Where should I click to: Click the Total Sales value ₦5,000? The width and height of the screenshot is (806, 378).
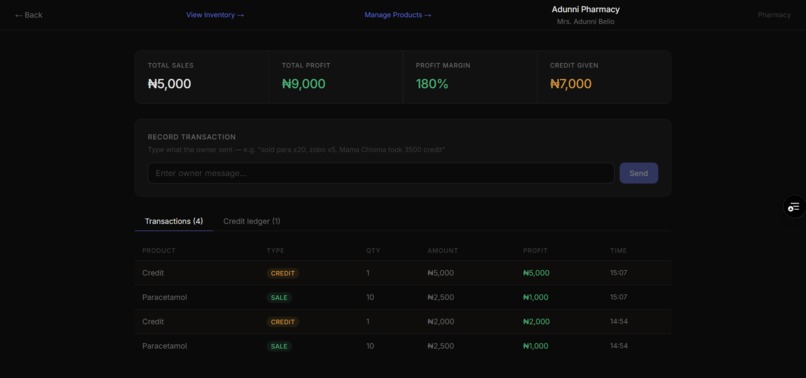point(169,84)
